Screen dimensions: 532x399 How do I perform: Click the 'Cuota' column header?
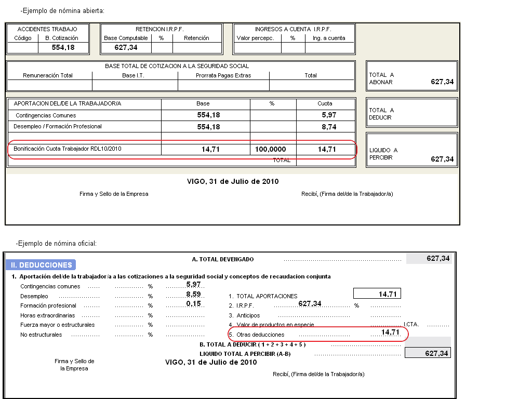[325, 103]
